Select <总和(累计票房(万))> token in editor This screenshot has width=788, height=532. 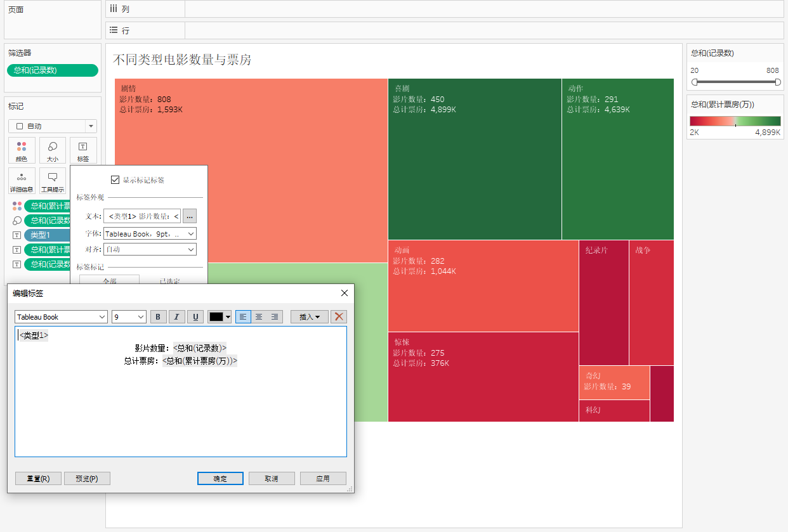[200, 361]
